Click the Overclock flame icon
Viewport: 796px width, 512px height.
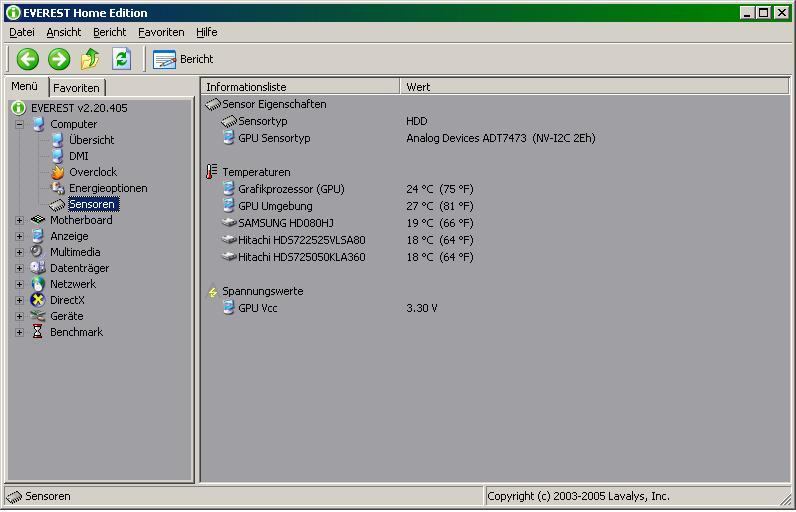[57, 172]
